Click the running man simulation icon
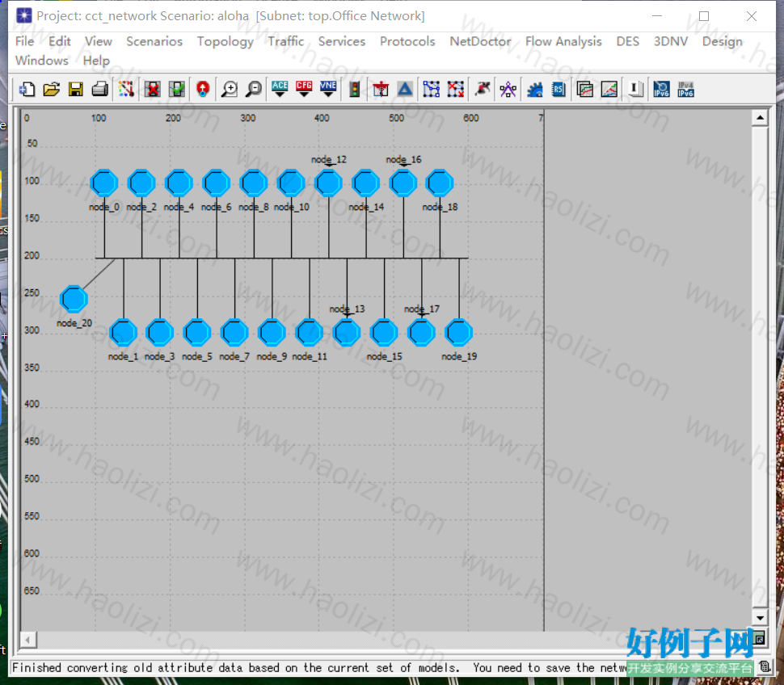This screenshot has width=784, height=685. (x=483, y=90)
